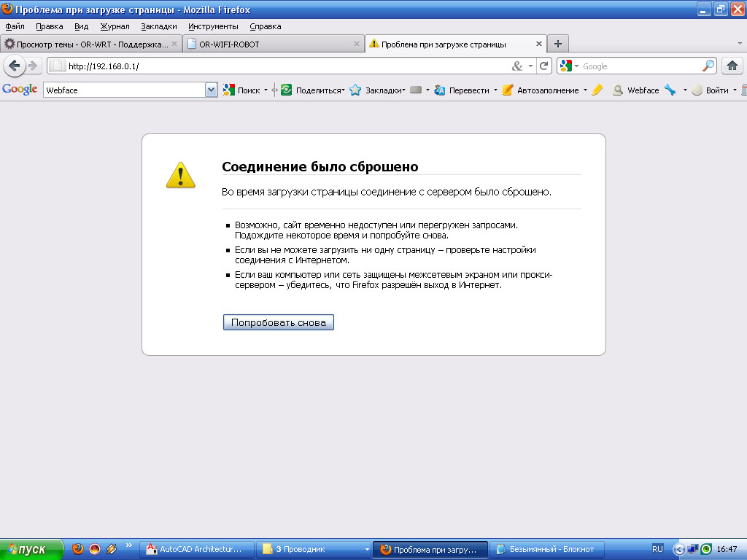Click the Translate (Перевести) toolbar button
This screenshot has height=560, width=747.
tap(462, 90)
